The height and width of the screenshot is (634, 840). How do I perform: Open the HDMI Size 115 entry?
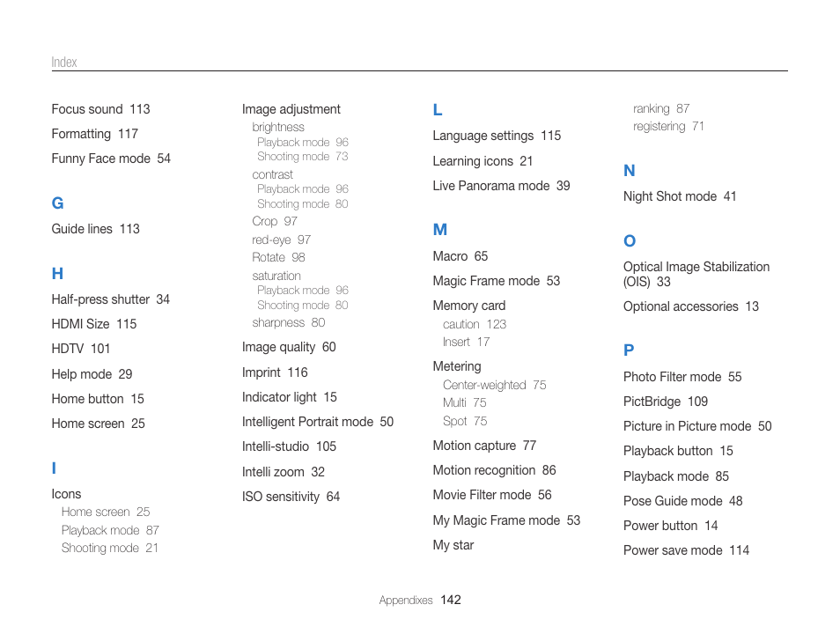(x=93, y=324)
